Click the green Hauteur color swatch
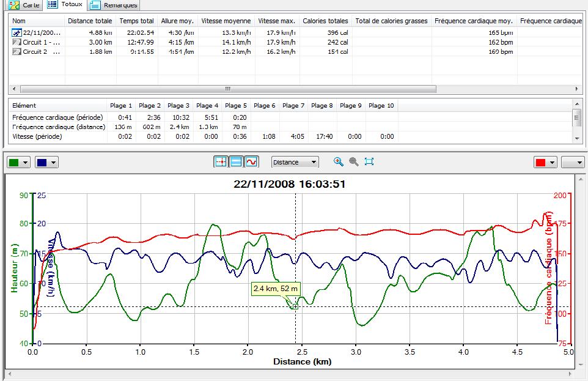Image resolution: width=588 pixels, height=381 pixels. (x=14, y=163)
